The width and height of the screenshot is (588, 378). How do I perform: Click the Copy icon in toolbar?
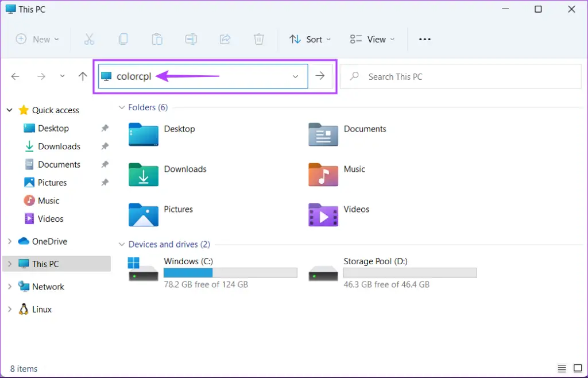(123, 39)
